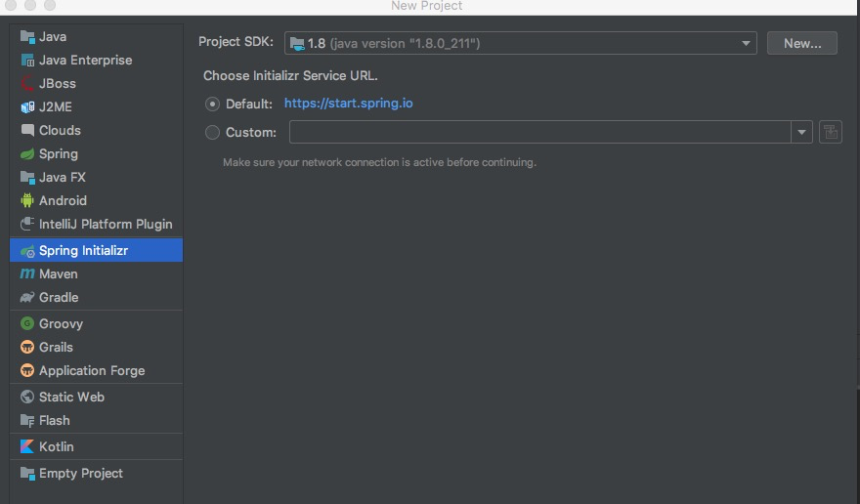860x504 pixels.
Task: Open the https://start.spring.io link
Action: pos(348,104)
